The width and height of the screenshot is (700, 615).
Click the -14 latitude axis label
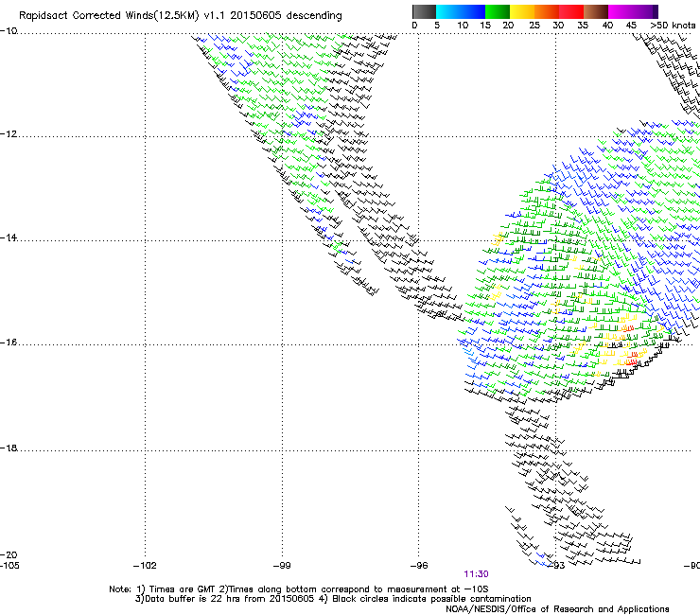pos(9,237)
